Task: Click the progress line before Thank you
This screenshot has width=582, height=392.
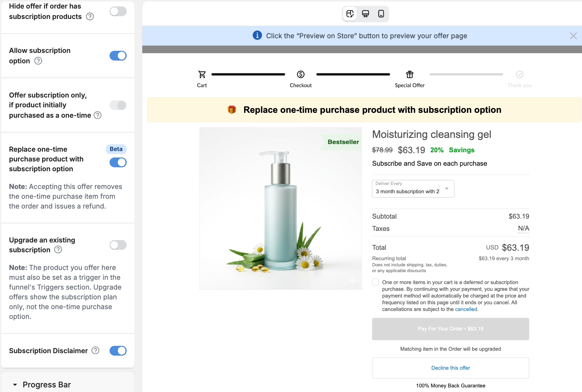Action: 466,74
